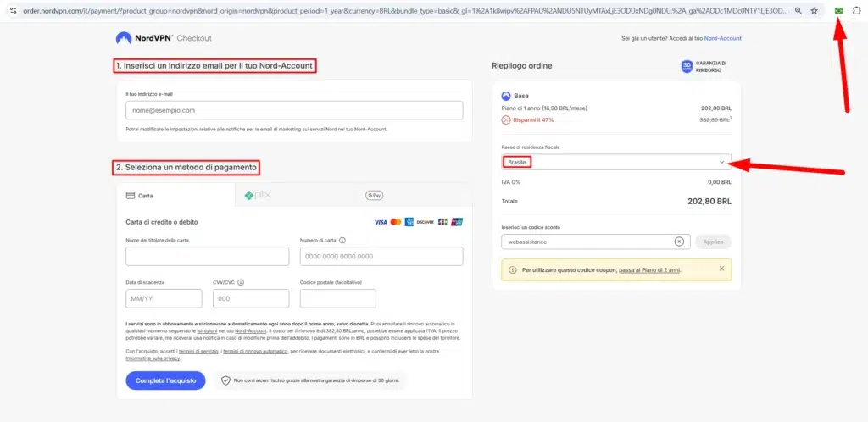The image size is (868, 422).
Task: Open the istruzioni link
Action: point(206,330)
